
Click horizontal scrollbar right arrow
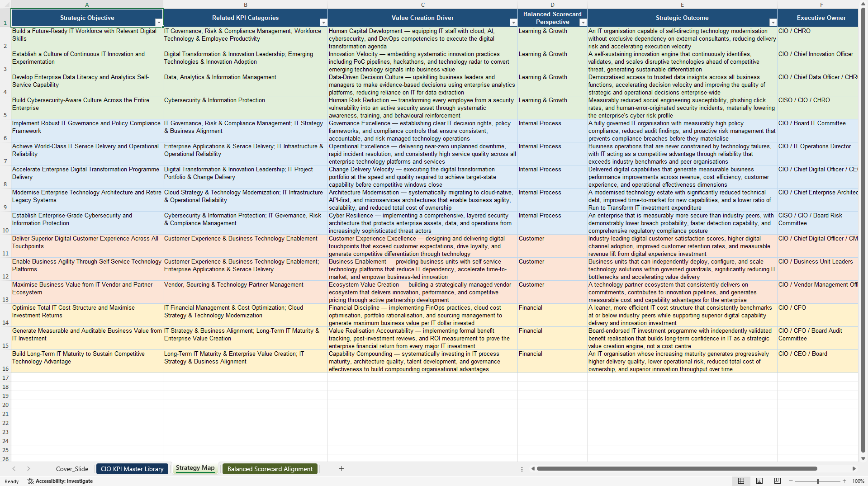pyautogui.click(x=854, y=469)
